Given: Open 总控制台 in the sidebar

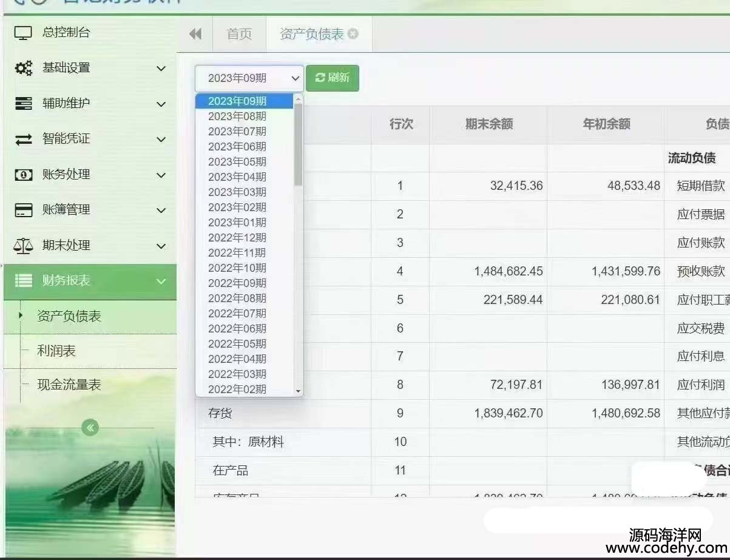Looking at the screenshot, I should (x=66, y=33).
